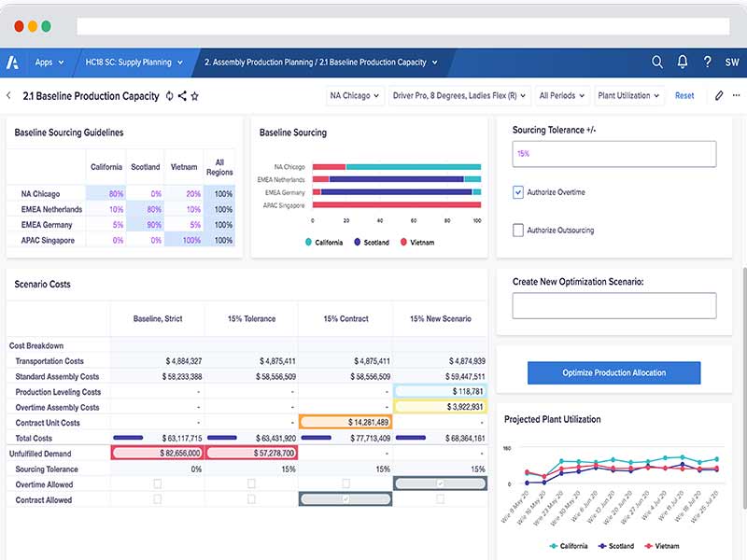View notifications via the bell icon
747x560 pixels.
(x=683, y=61)
